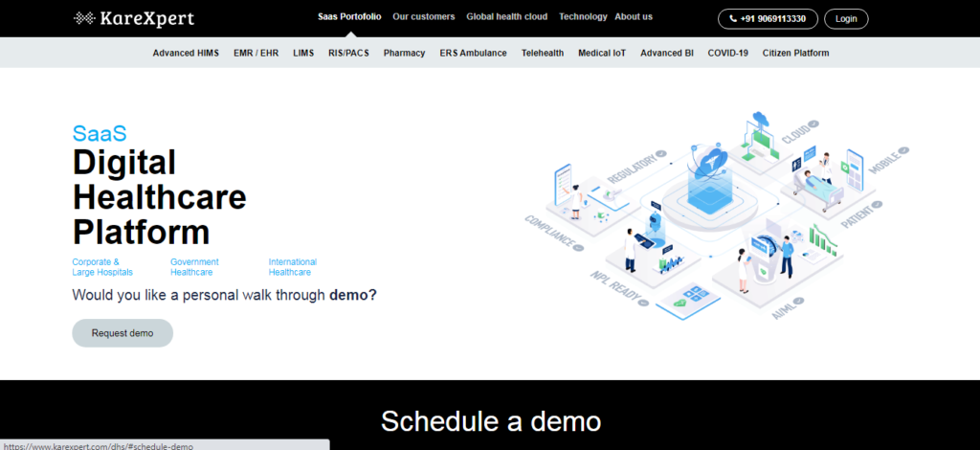
Task: Go to the Pharmacy product tab
Action: [x=405, y=53]
